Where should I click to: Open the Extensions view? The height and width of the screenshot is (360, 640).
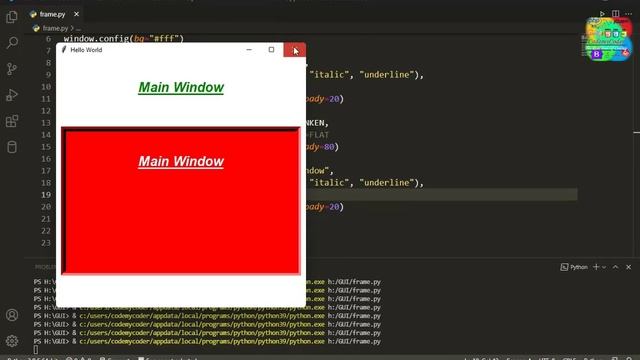pos(12,121)
